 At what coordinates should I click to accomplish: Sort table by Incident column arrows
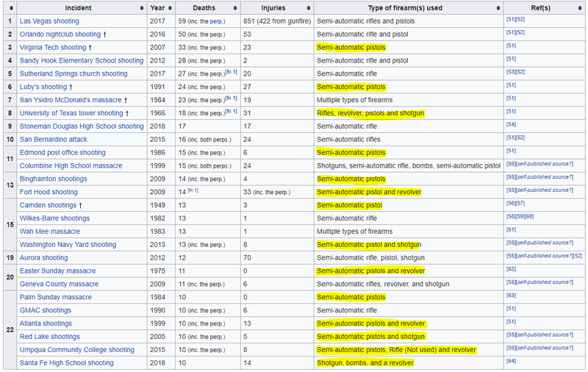142,8
